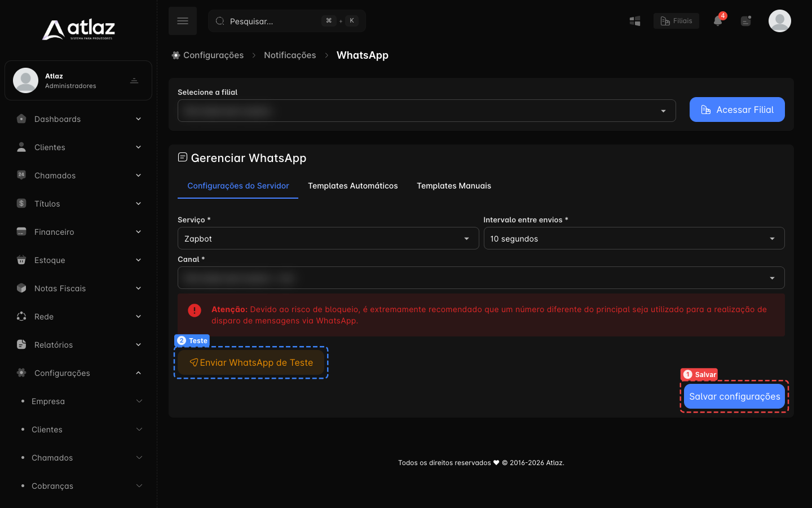
Task: Open the Serviço dropdown showing Zapbot
Action: (328, 238)
